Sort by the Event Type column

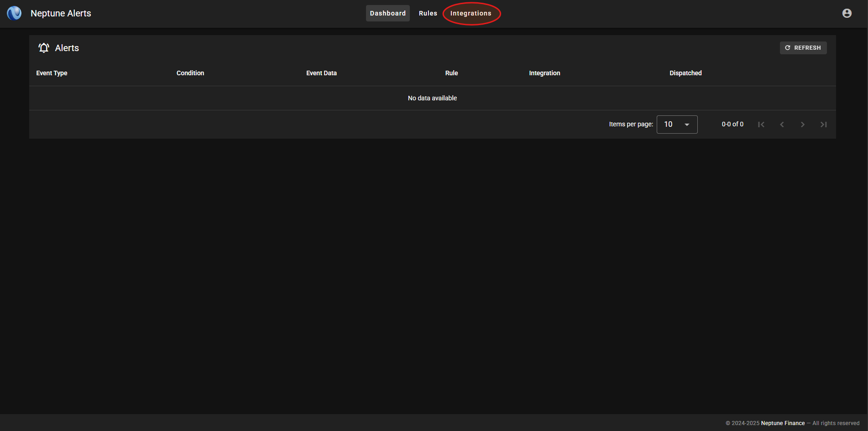[x=52, y=73]
